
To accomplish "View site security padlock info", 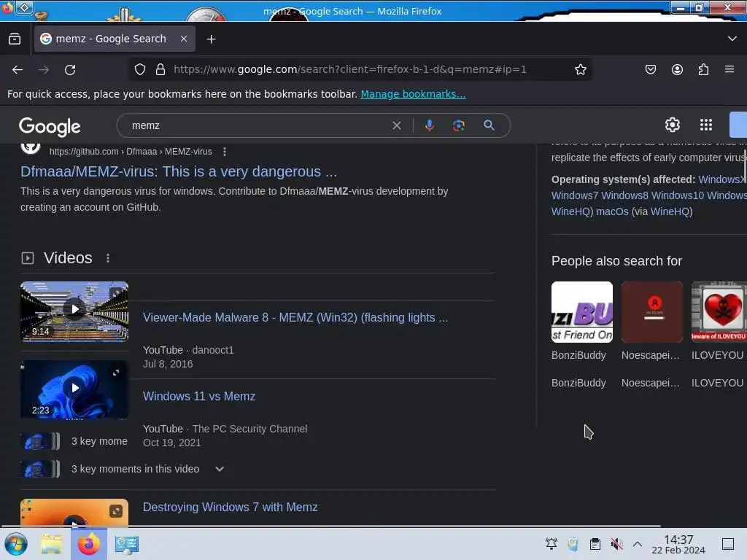I will (x=160, y=69).
